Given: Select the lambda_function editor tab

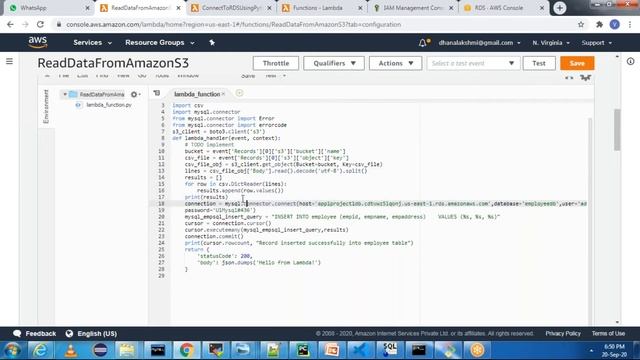Looking at the screenshot, I should click(x=197, y=94).
